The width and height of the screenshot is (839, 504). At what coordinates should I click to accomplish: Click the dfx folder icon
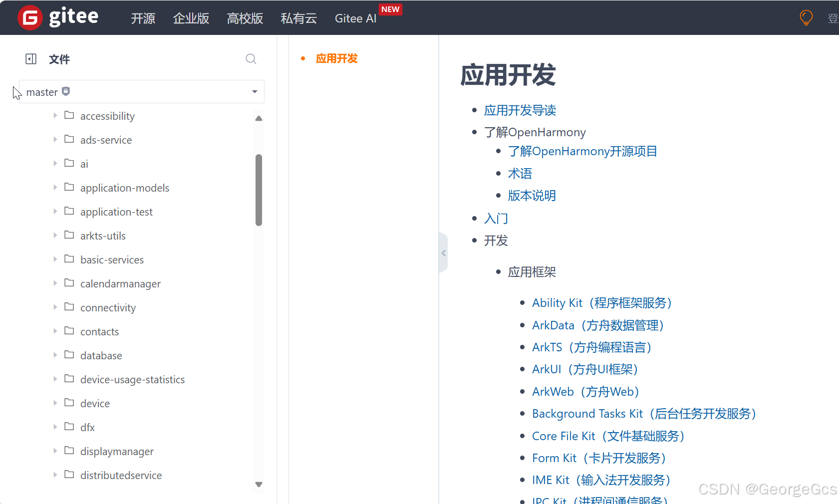coord(69,427)
